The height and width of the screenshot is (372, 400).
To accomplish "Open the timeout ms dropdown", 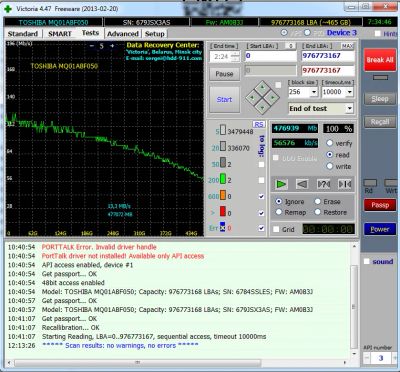I will (x=349, y=92).
